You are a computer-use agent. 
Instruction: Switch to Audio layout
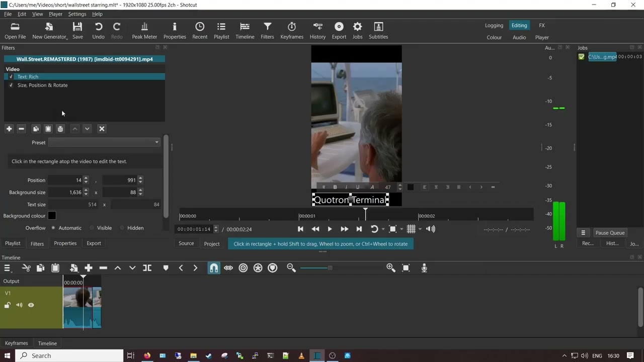(x=519, y=37)
